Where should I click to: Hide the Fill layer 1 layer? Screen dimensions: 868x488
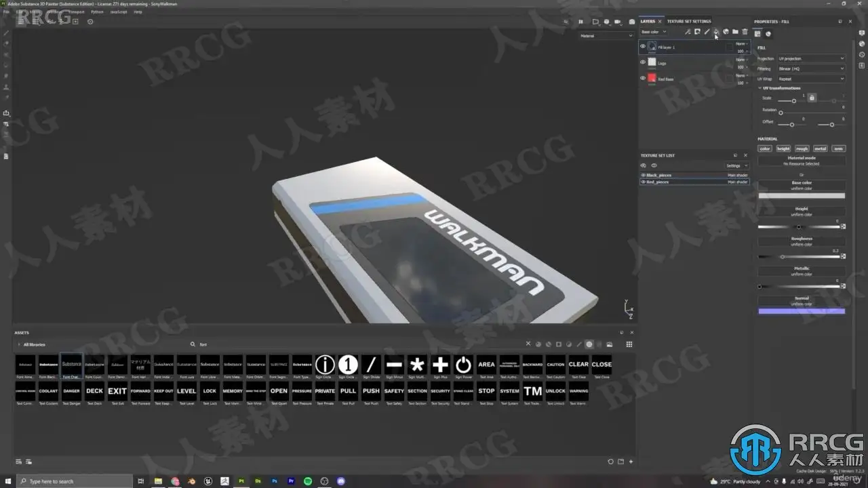(643, 47)
